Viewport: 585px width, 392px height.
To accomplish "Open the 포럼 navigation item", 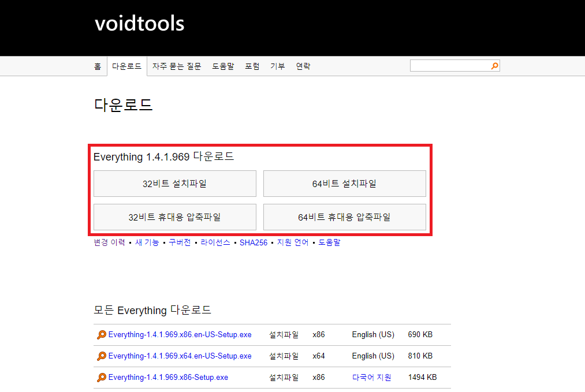I will point(252,66).
